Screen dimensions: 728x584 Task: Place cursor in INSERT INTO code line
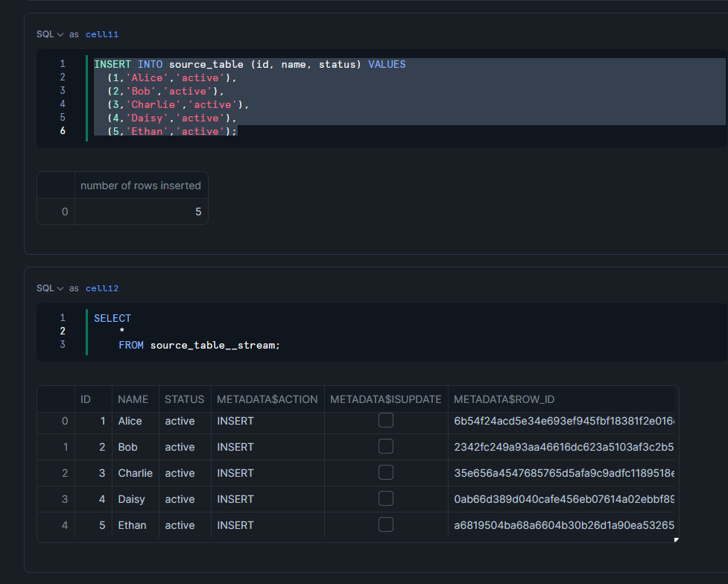pos(250,65)
